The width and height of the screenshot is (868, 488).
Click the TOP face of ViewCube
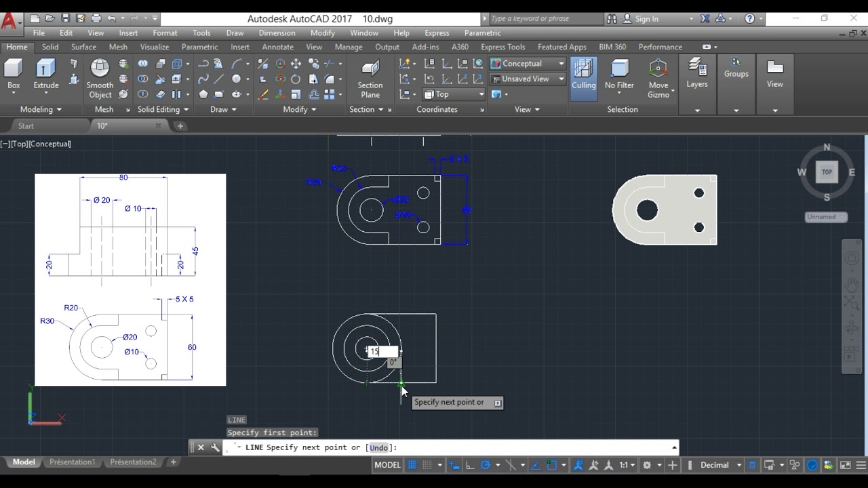[827, 172]
